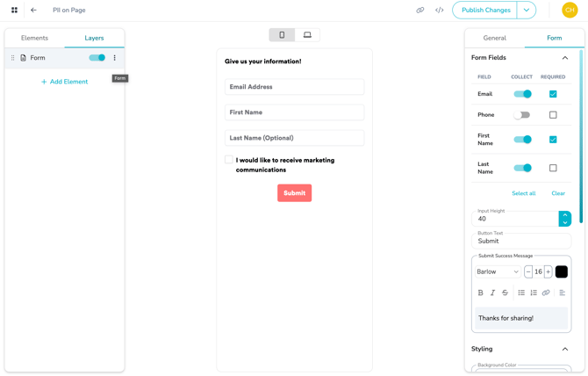Open the black text color swatch
588x376 pixels.
562,272
